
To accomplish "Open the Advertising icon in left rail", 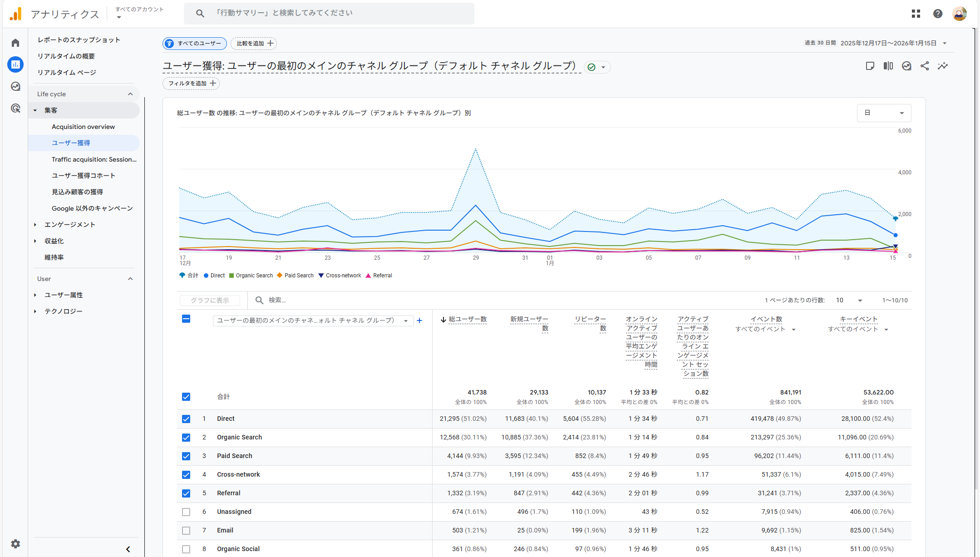I will [15, 108].
